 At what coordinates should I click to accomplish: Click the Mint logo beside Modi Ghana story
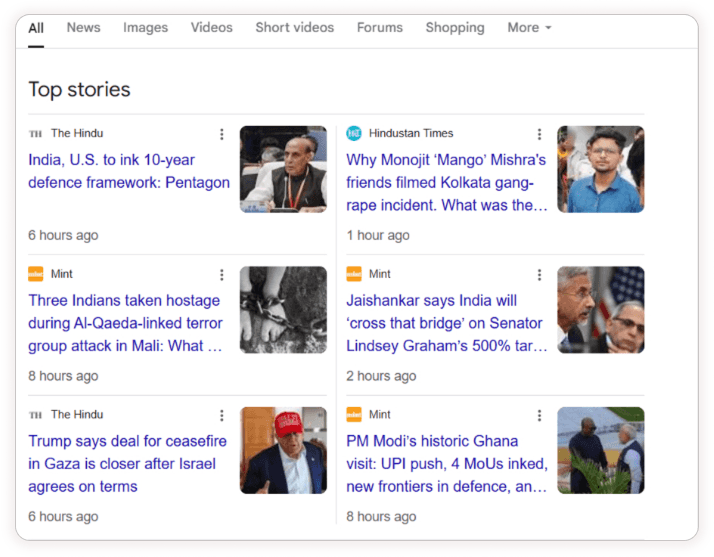[354, 414]
